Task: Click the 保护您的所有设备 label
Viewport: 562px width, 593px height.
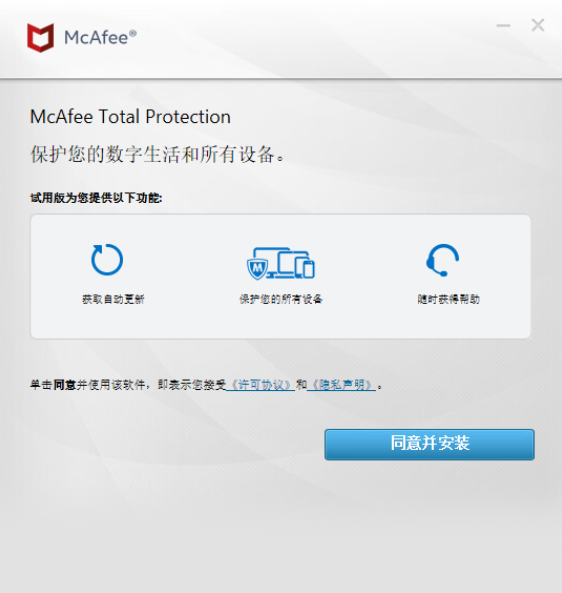Action: (x=281, y=299)
